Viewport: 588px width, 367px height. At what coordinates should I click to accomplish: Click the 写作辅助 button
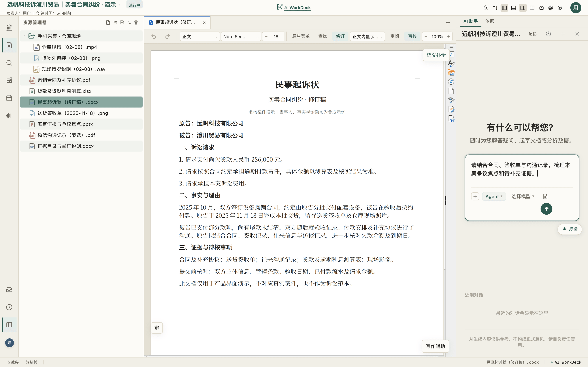[435, 346]
